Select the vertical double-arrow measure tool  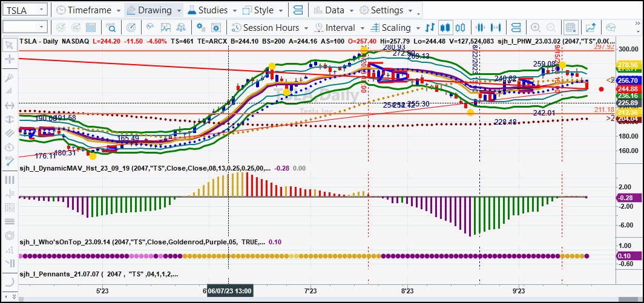point(10,120)
